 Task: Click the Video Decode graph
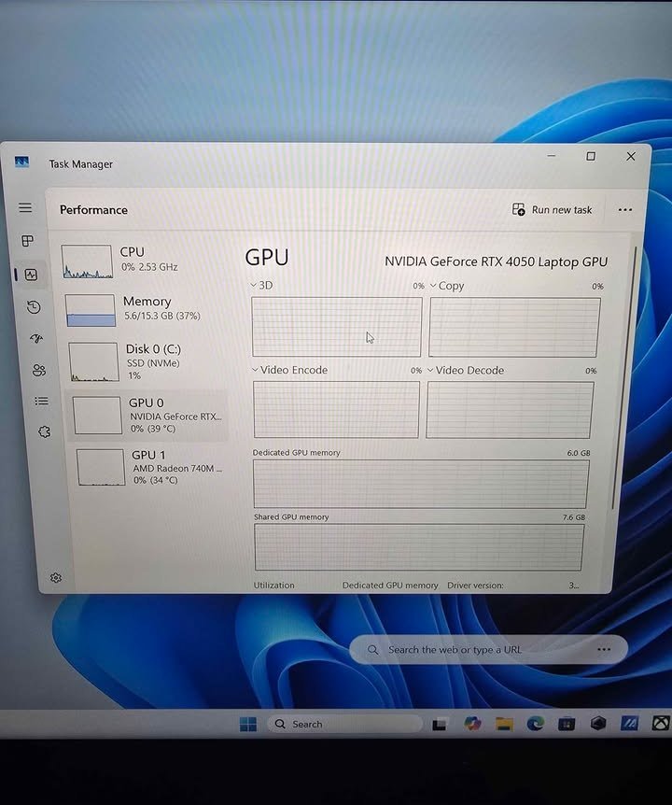(x=510, y=410)
